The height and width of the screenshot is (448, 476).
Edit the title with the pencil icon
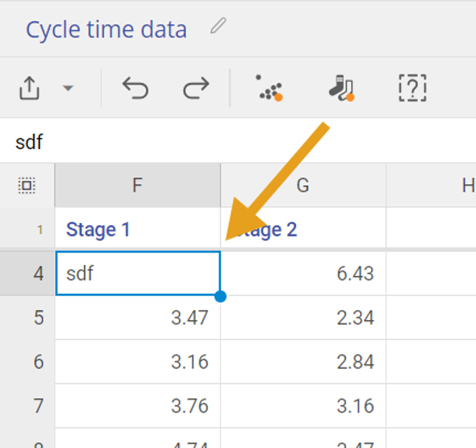point(218,26)
